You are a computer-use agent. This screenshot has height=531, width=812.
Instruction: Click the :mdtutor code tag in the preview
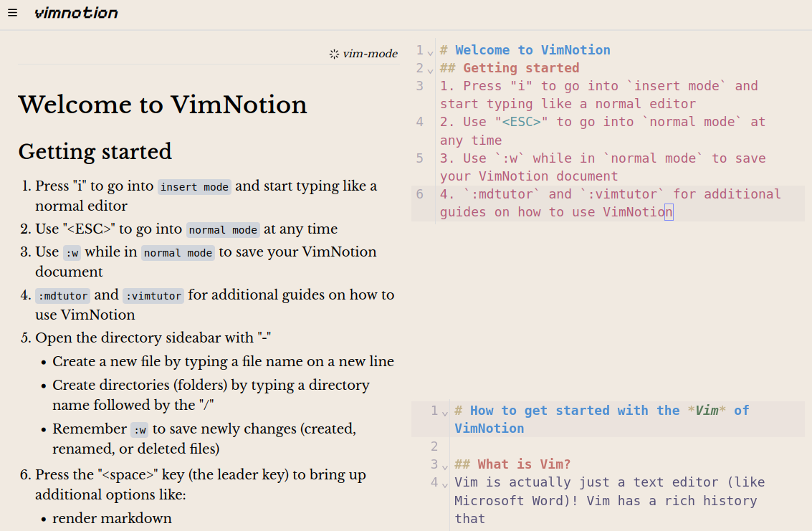(x=63, y=295)
